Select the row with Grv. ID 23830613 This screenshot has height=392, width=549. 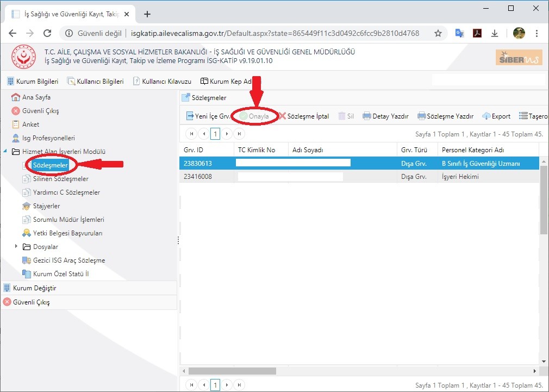tap(359, 163)
